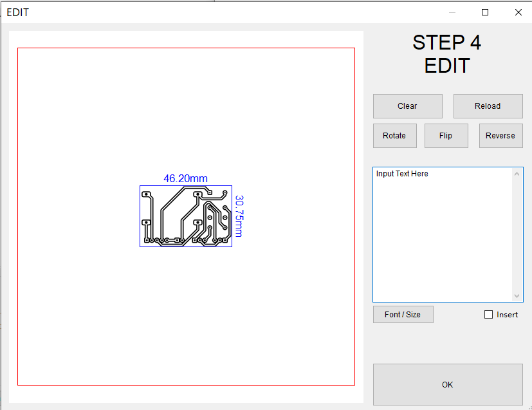This screenshot has width=532, height=410.
Task: Select the PCB trace thumbnail on canvas
Action: tap(186, 216)
